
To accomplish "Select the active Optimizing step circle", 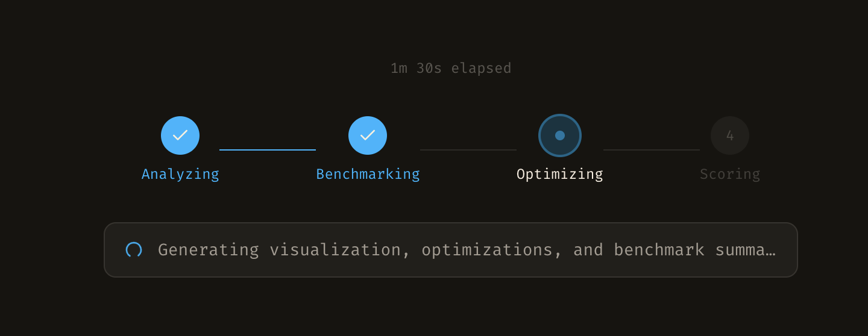I will pyautogui.click(x=560, y=135).
